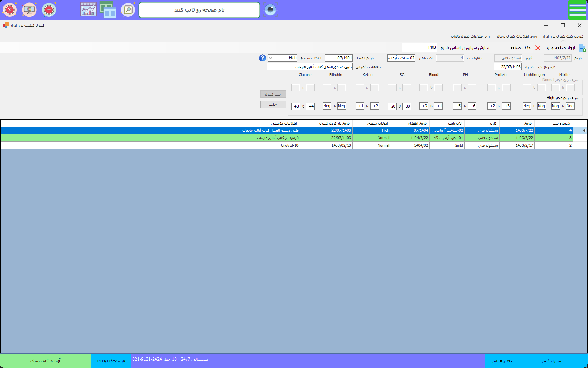Click the red X icon in top toolbar
This screenshot has height=368, width=588.
(x=10, y=10)
